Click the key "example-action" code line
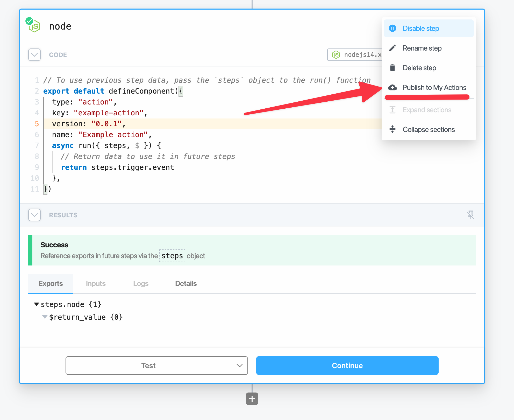 [100, 113]
